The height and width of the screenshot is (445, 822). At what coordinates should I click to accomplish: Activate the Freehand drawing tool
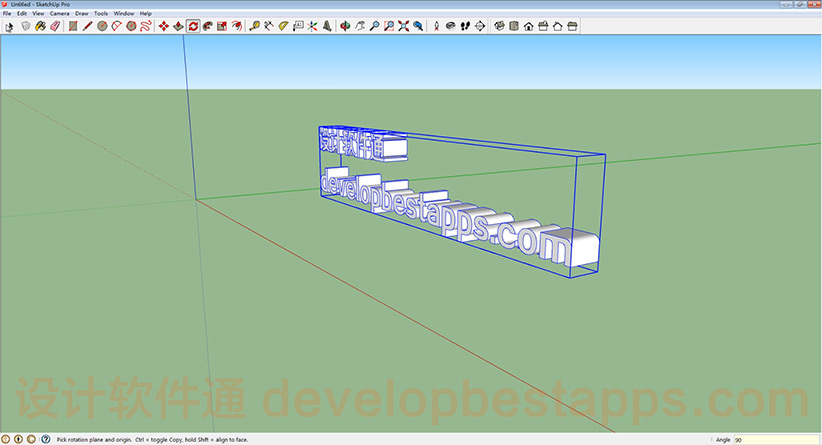[146, 26]
